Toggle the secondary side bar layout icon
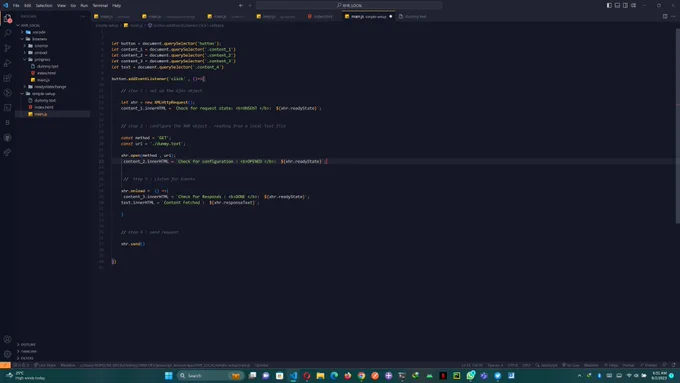 [x=625, y=5]
